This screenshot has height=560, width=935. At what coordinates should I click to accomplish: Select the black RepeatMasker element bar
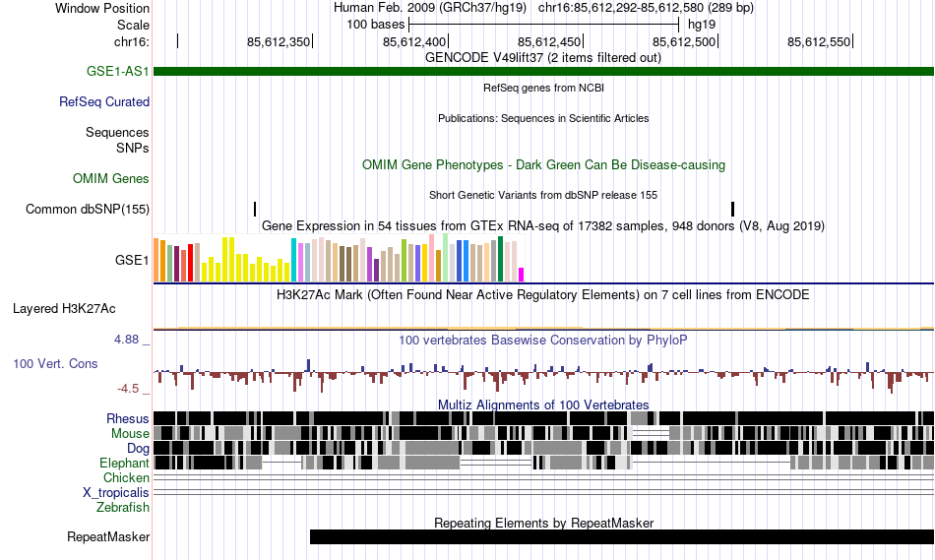[x=622, y=536]
